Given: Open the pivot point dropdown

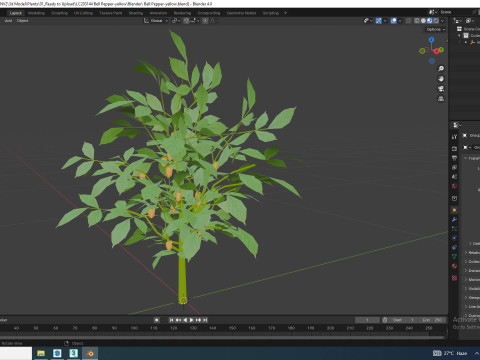Looking at the screenshot, I should (x=176, y=21).
